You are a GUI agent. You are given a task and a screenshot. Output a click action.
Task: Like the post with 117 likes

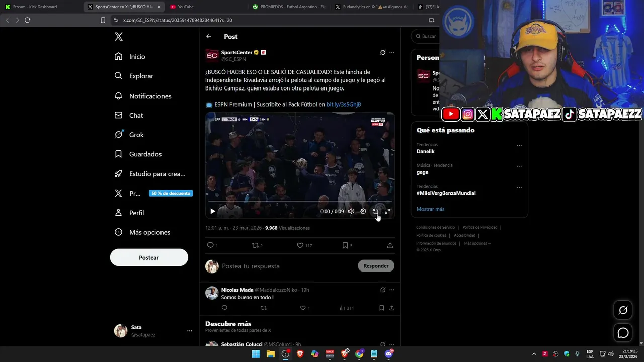(300, 245)
